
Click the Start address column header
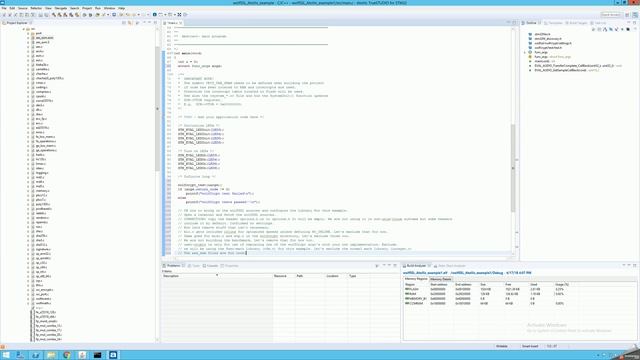[439, 284]
